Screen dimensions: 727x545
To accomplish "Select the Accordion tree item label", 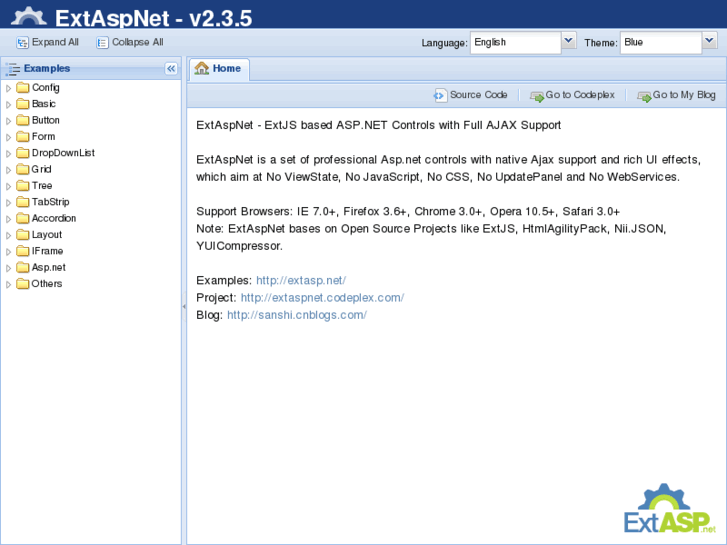I will 54,218.
